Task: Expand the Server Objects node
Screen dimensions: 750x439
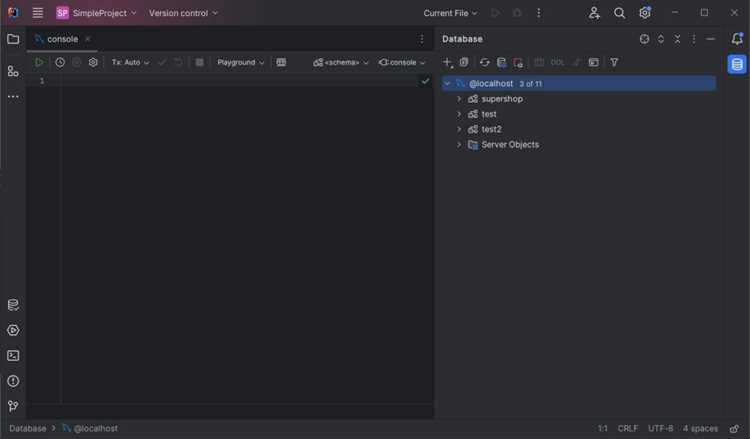Action: tap(459, 144)
